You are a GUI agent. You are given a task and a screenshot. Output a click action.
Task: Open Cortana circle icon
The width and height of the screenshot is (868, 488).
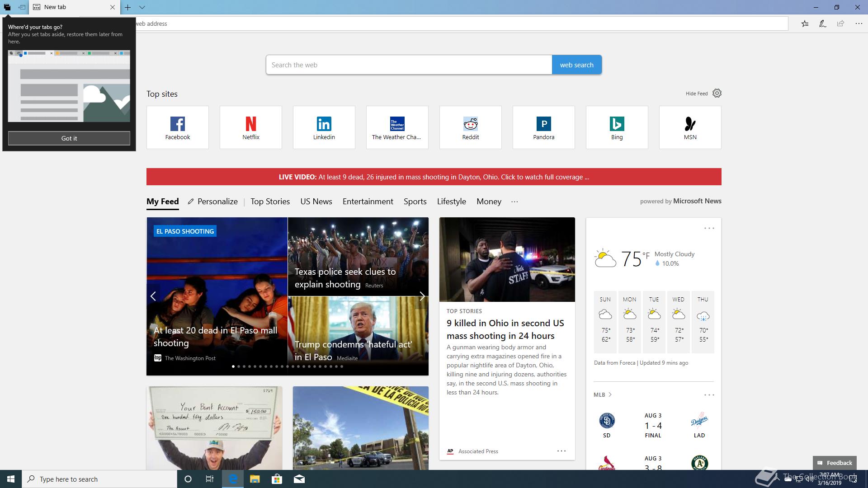click(x=188, y=479)
